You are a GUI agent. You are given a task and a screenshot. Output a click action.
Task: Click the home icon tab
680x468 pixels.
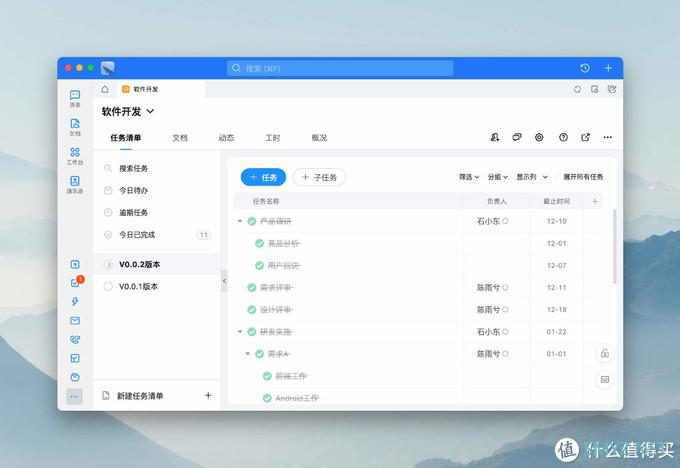pyautogui.click(x=105, y=89)
